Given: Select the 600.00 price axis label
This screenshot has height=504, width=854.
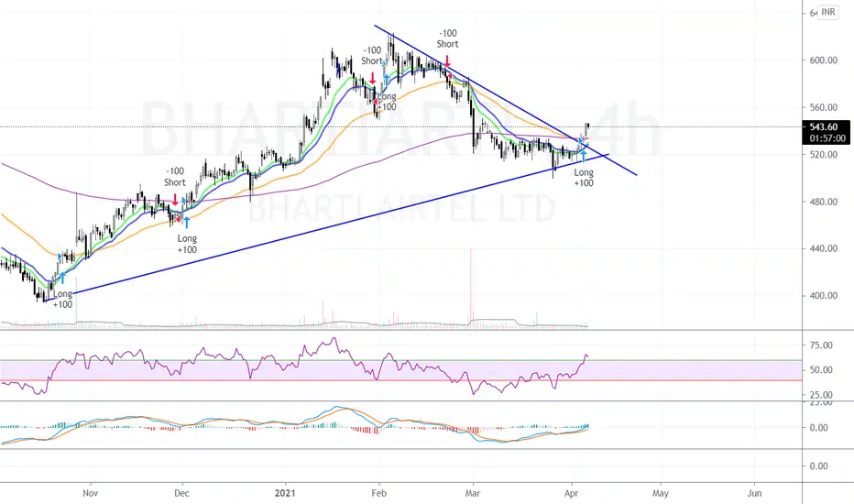Looking at the screenshot, I should click(824, 60).
